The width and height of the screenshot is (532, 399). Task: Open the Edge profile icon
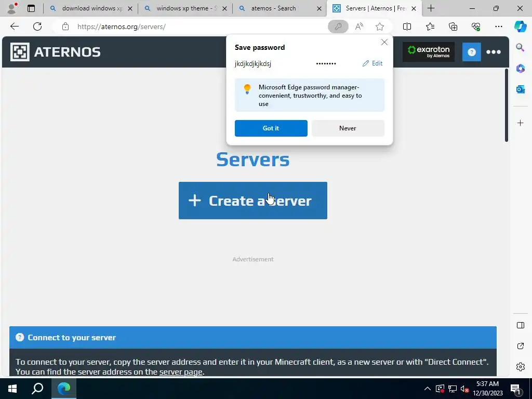[12, 8]
